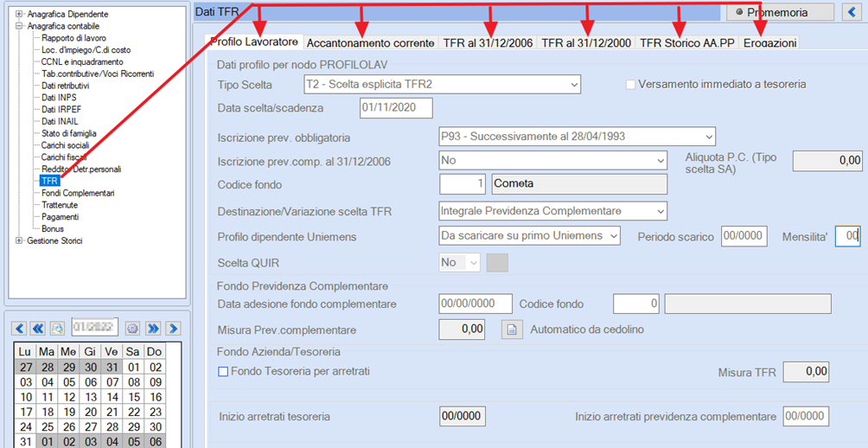
Task: Jump forward with double right arrow in calendar
Action: click(x=153, y=329)
